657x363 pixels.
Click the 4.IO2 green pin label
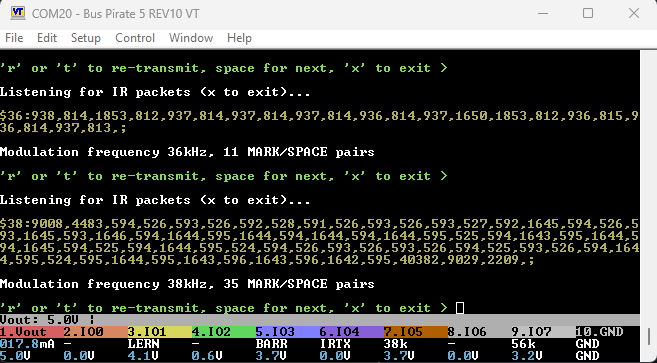pyautogui.click(x=223, y=332)
